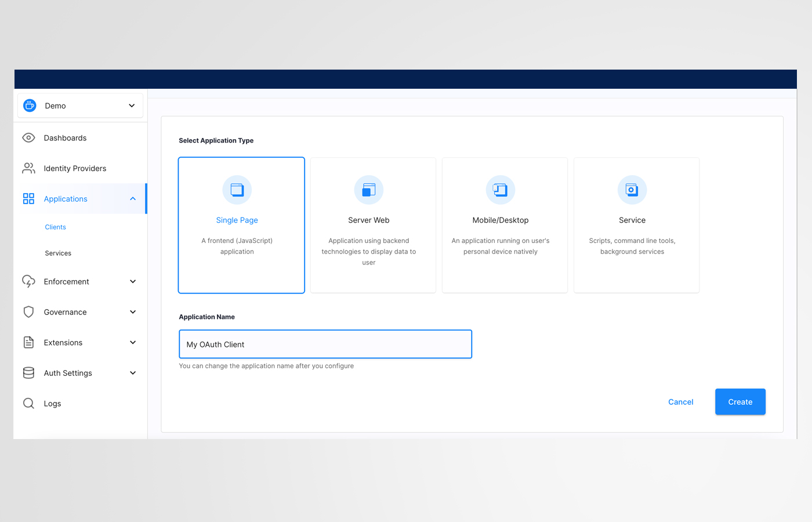Screen dimensions: 812x522
Task: Click the Service terminal icon
Action: tap(632, 190)
